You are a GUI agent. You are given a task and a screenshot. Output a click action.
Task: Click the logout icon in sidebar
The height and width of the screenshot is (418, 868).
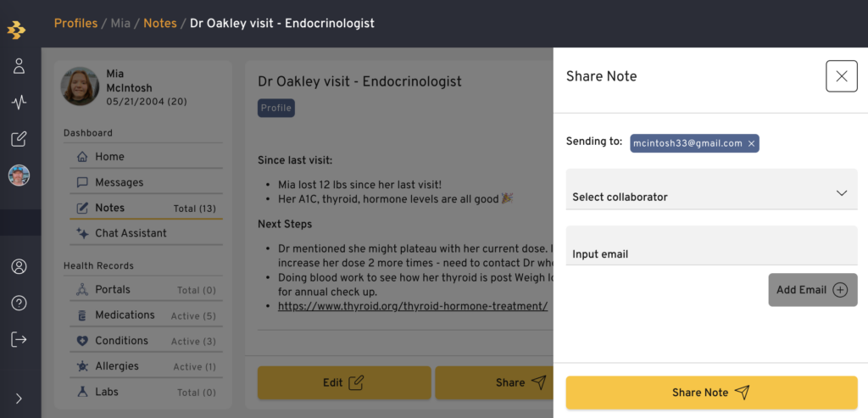[19, 339]
